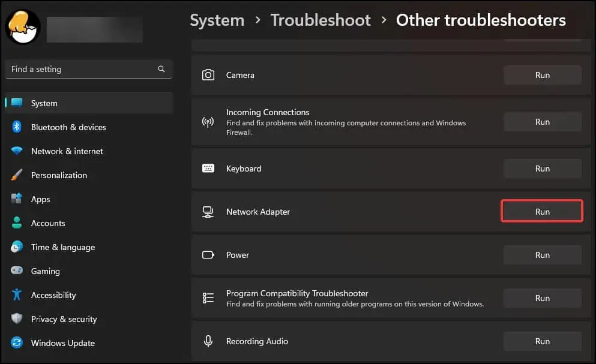596x364 pixels.
Task: Click the Incoming Connections antenna icon
Action: coord(208,122)
